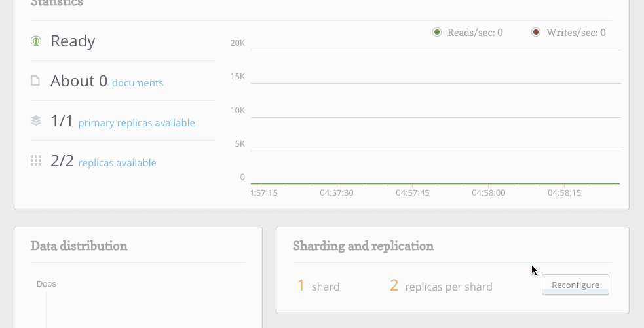The width and height of the screenshot is (644, 328).
Task: Click the Docs axis label
Action: click(47, 284)
